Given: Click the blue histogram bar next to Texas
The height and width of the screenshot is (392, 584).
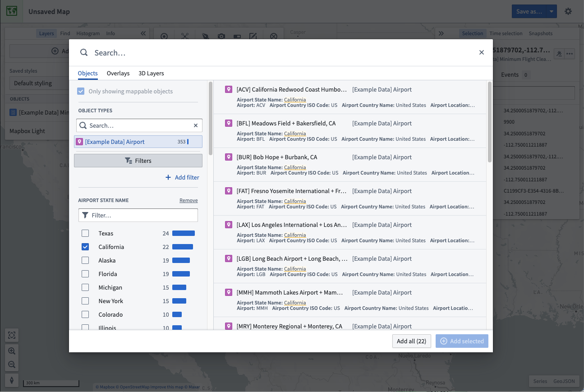Looking at the screenshot, I should (x=184, y=233).
